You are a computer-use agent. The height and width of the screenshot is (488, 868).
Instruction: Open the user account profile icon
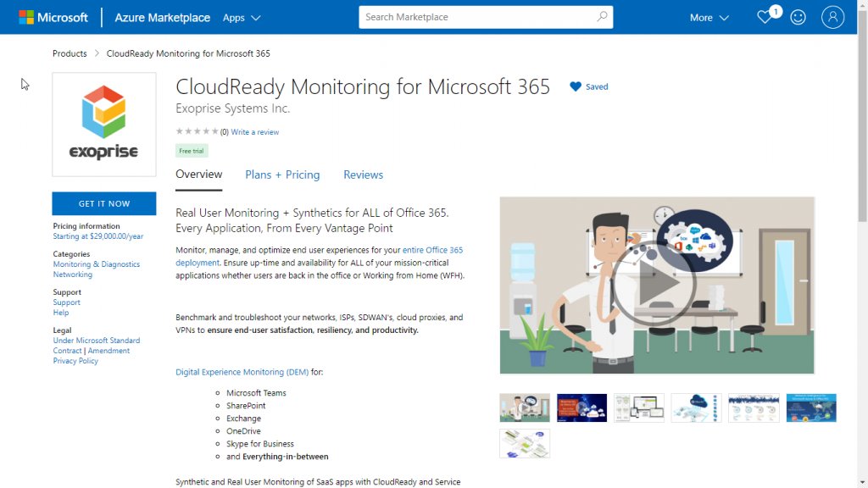832,17
